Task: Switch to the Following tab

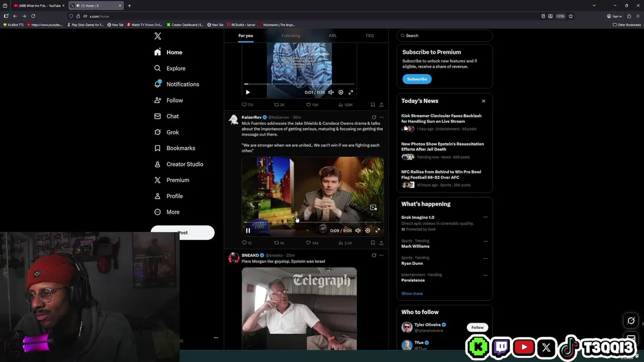Action: click(x=291, y=36)
